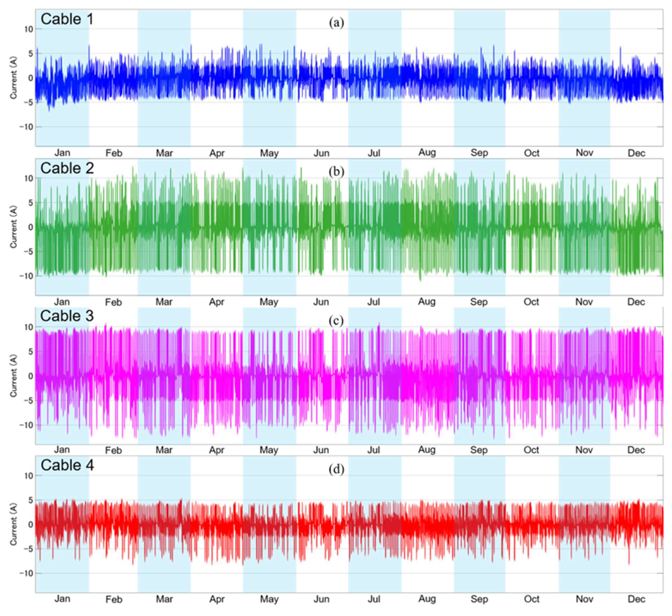The width and height of the screenshot is (672, 616).
Task: Pick the "Jan" label below the Cable 1 chart
Action: [62, 153]
